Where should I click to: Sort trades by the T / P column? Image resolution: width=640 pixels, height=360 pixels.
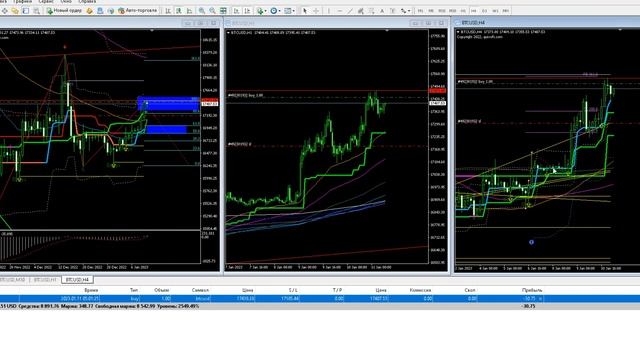click(x=337, y=290)
